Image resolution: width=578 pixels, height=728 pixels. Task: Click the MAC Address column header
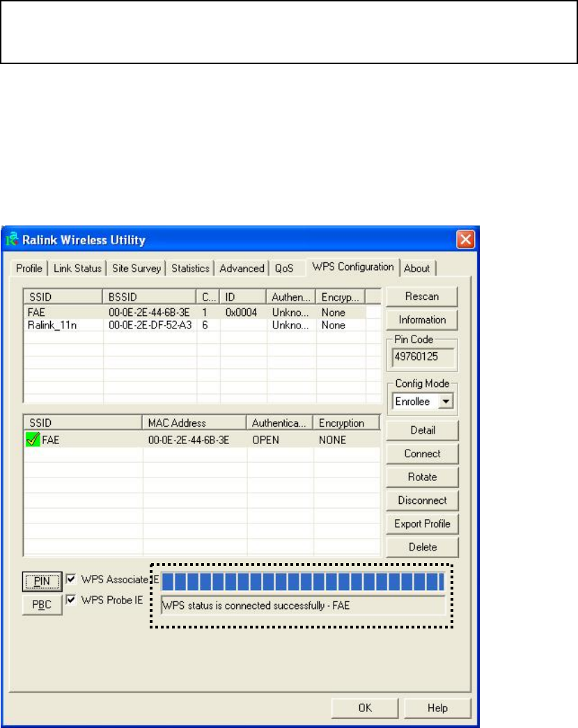194,423
